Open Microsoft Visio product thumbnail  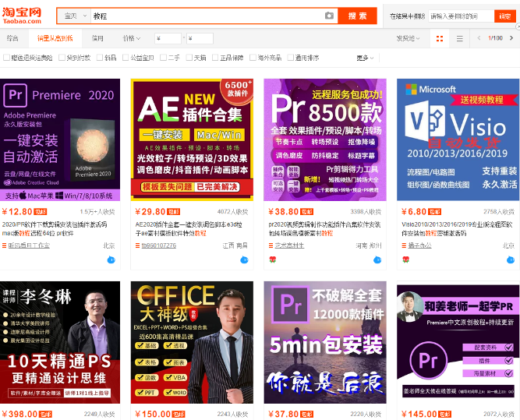[x=458, y=139]
